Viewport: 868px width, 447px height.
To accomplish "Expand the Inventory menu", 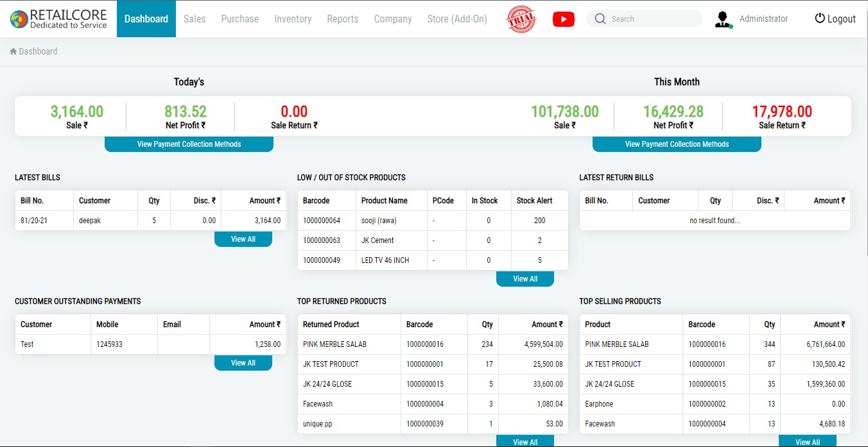I will point(293,19).
